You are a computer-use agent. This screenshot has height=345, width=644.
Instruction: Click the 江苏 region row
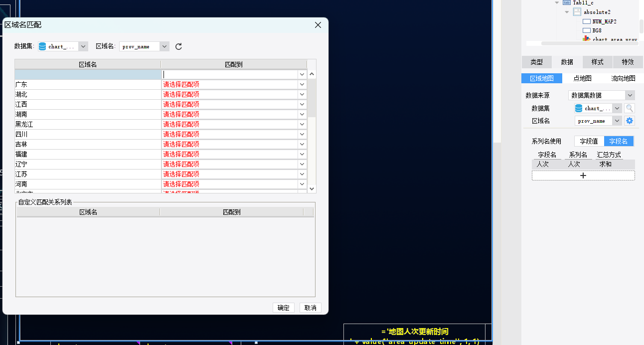point(88,174)
